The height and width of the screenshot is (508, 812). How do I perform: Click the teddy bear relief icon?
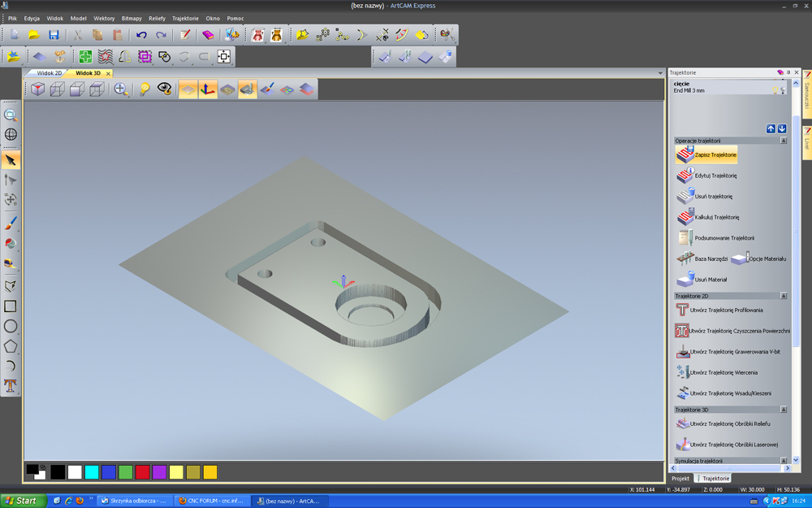(277, 35)
